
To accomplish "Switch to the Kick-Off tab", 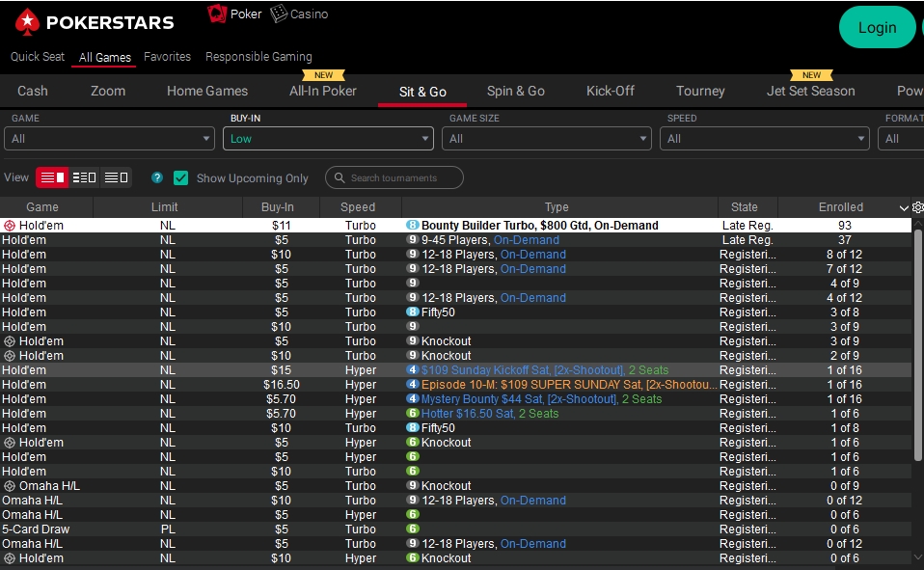I will coord(611,91).
